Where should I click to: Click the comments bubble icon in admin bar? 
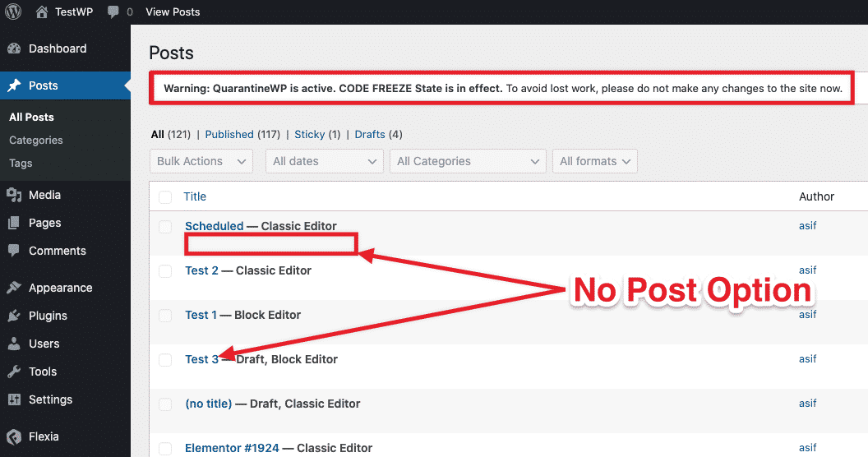(113, 12)
